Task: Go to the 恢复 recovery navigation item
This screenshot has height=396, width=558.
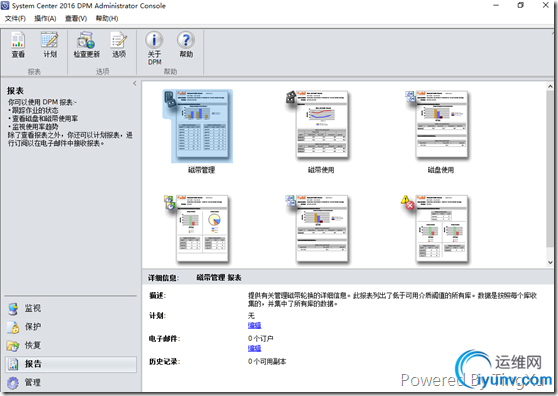Action: click(71, 345)
